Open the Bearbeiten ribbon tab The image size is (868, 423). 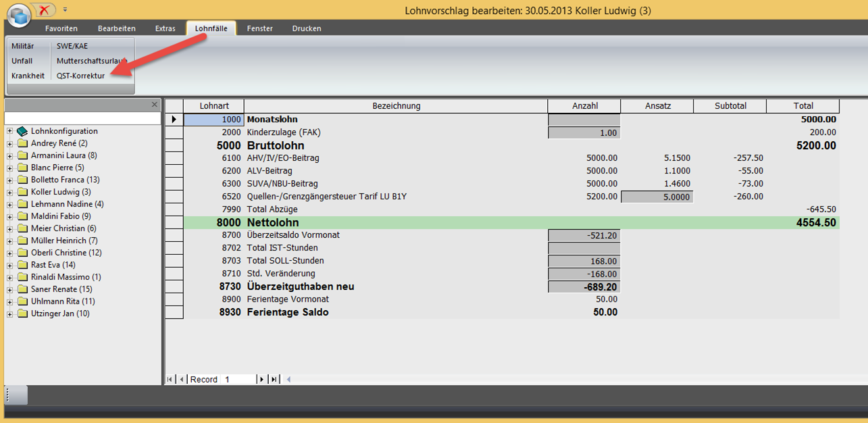[116, 28]
